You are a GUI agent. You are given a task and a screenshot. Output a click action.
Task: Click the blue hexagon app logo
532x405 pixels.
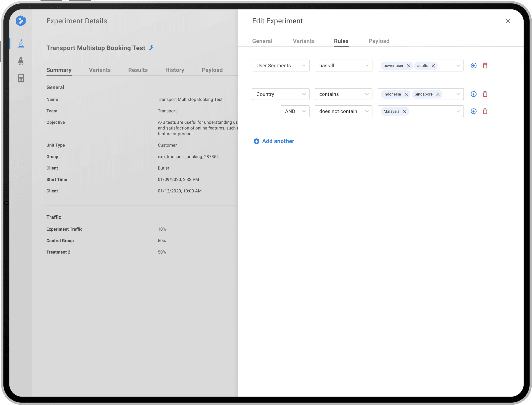[21, 21]
